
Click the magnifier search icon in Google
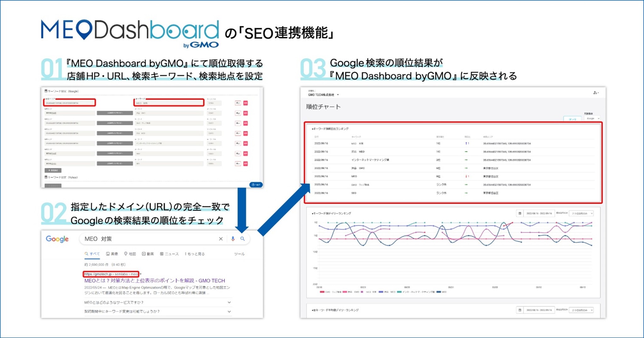pyautogui.click(x=243, y=239)
